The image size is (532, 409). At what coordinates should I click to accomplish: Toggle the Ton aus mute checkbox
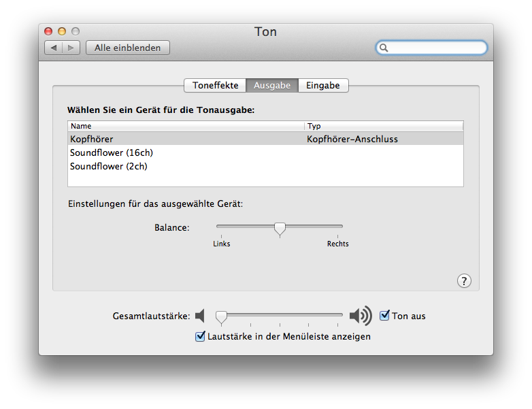coord(384,315)
